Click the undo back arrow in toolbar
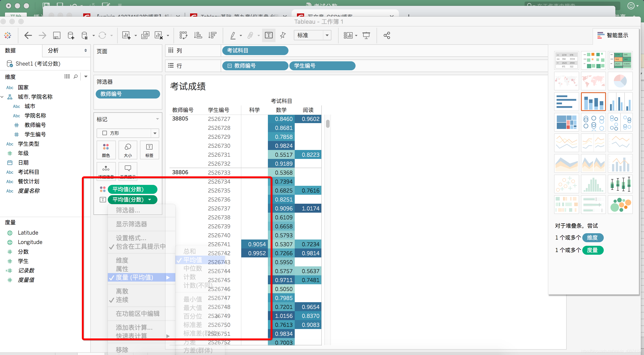The width and height of the screenshot is (644, 355). tap(28, 35)
